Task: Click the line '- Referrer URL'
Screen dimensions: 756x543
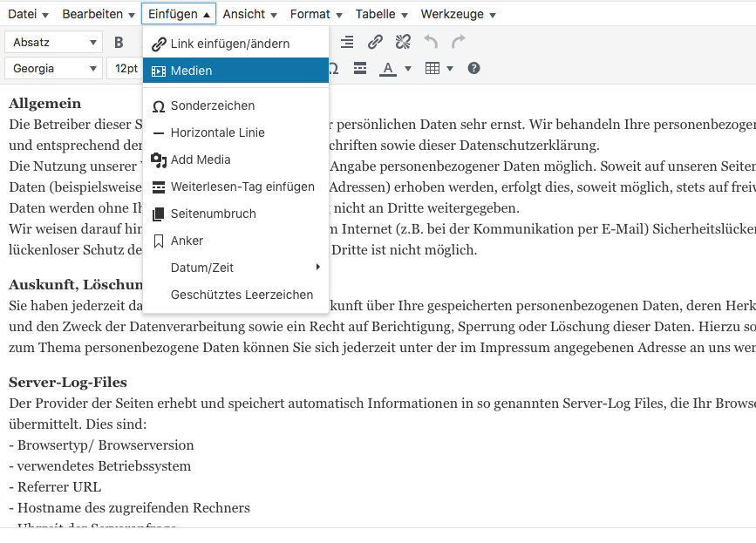Action: click(55, 487)
